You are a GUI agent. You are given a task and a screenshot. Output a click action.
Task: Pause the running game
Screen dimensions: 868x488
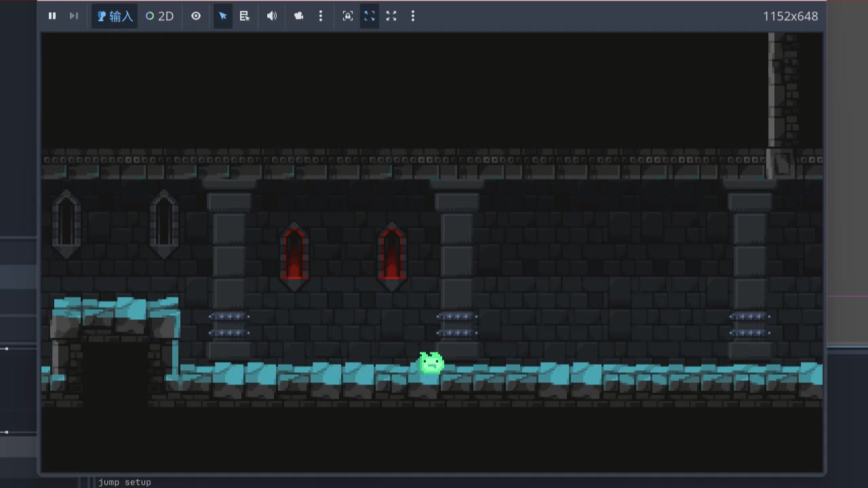52,16
